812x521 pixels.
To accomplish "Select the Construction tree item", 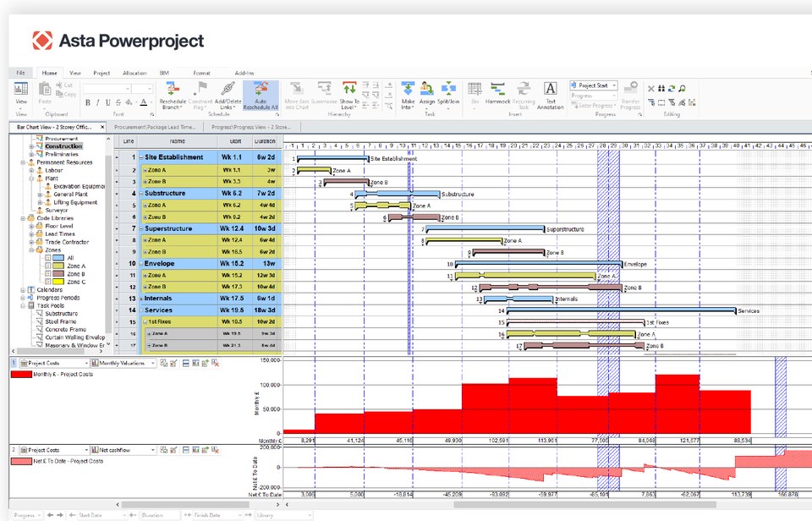I will point(63,146).
